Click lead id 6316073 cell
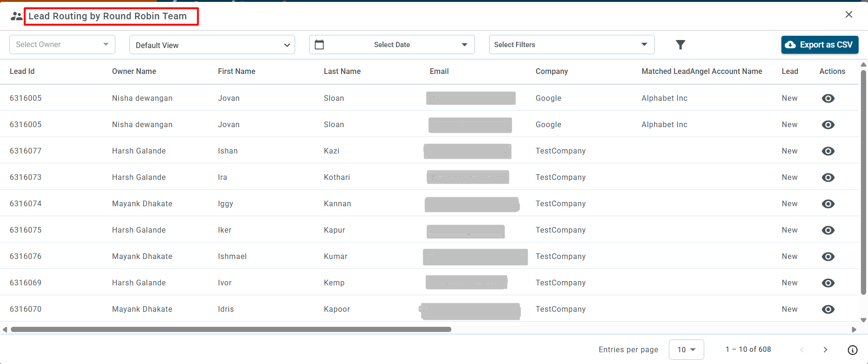 click(25, 178)
